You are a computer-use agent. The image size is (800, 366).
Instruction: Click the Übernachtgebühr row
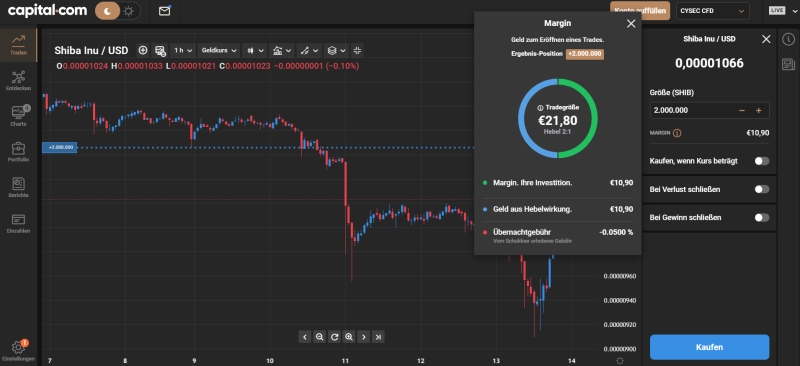[558, 235]
